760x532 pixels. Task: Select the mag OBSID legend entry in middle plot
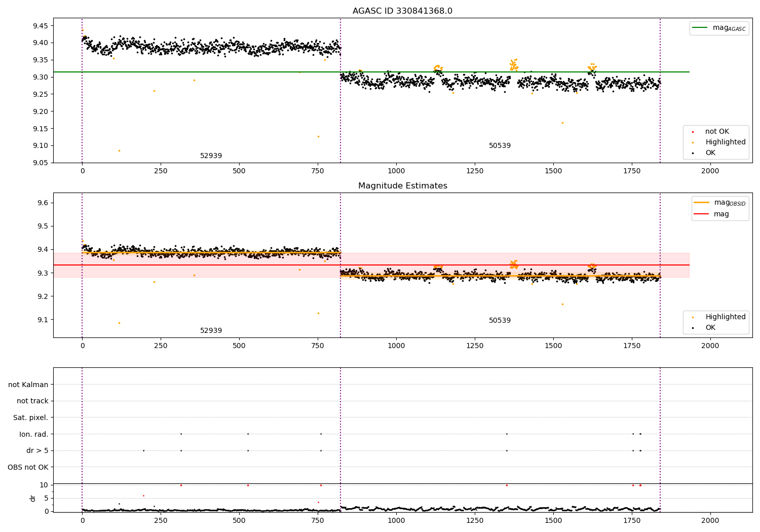720,203
